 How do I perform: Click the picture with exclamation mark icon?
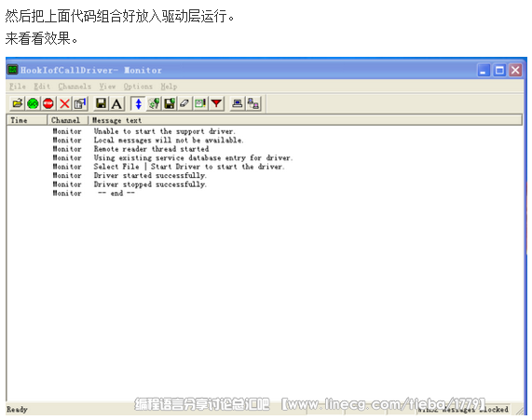click(200, 103)
